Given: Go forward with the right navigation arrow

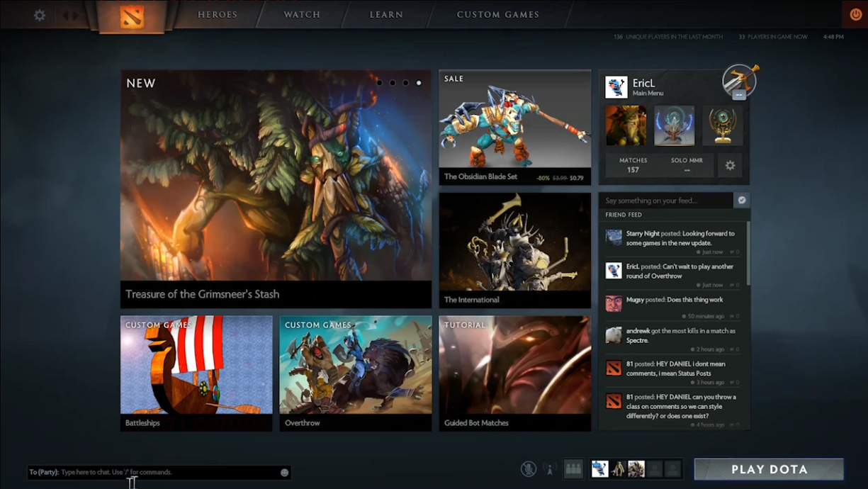Looking at the screenshot, I should click(x=77, y=15).
